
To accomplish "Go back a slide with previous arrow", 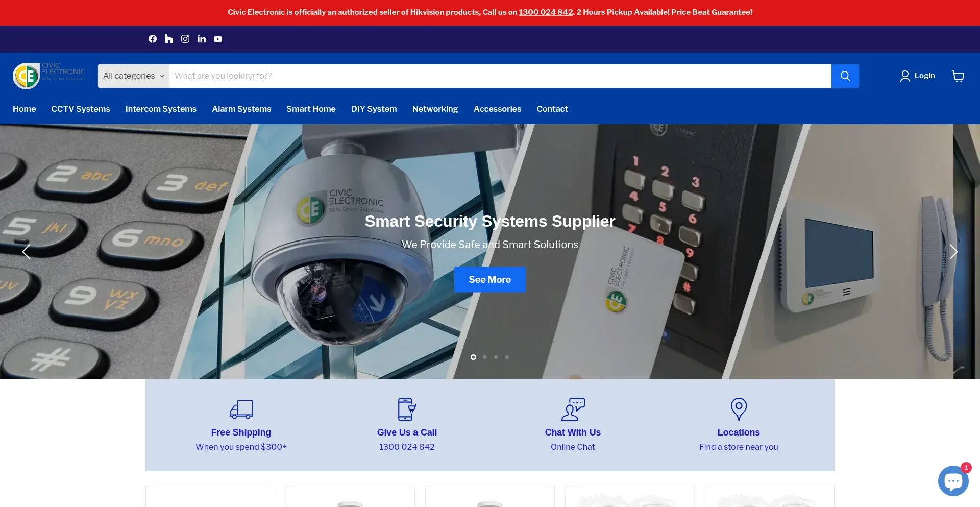I will (26, 252).
